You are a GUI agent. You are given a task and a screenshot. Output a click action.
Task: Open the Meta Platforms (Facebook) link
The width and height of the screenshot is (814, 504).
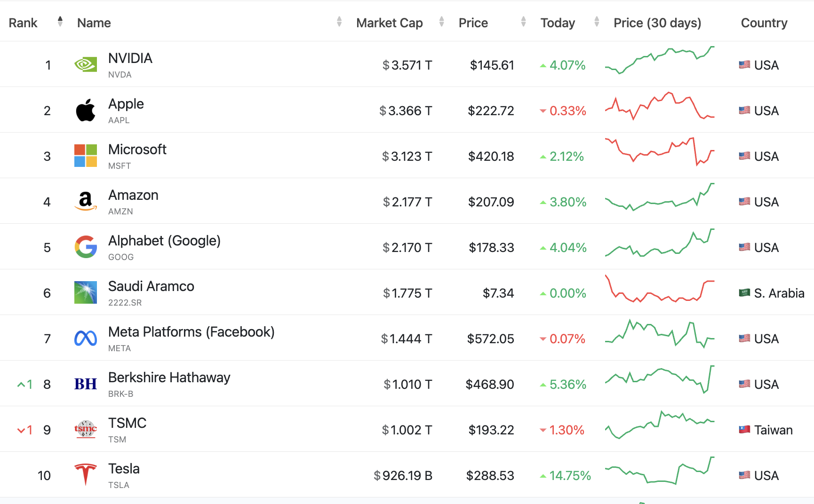(x=191, y=332)
